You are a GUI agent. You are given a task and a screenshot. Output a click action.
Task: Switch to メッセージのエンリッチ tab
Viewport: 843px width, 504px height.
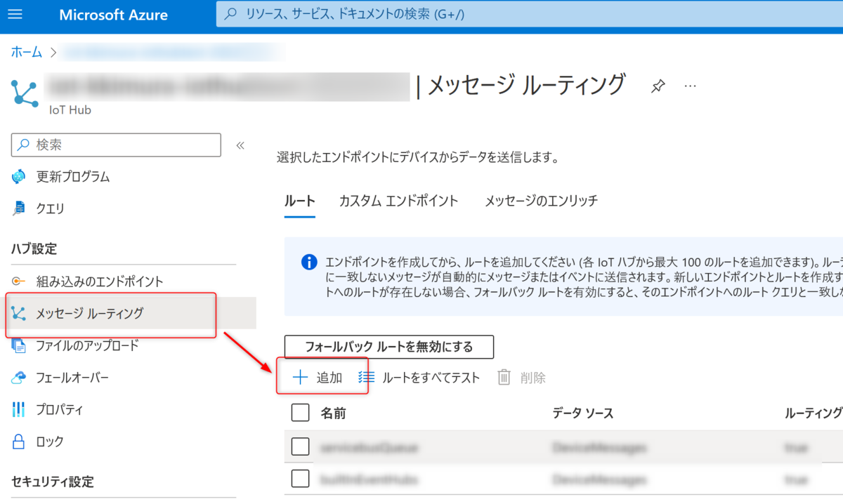pyautogui.click(x=541, y=201)
